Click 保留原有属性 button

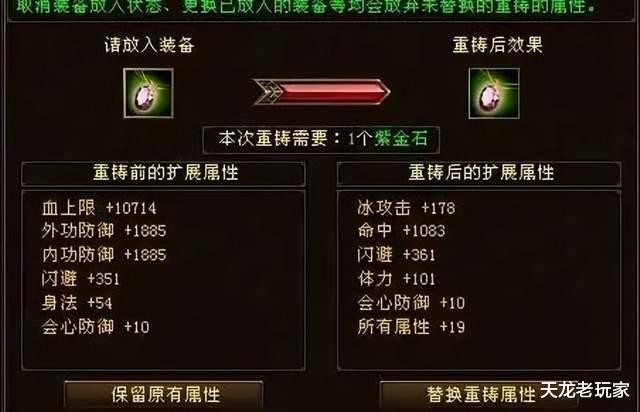[x=164, y=395]
